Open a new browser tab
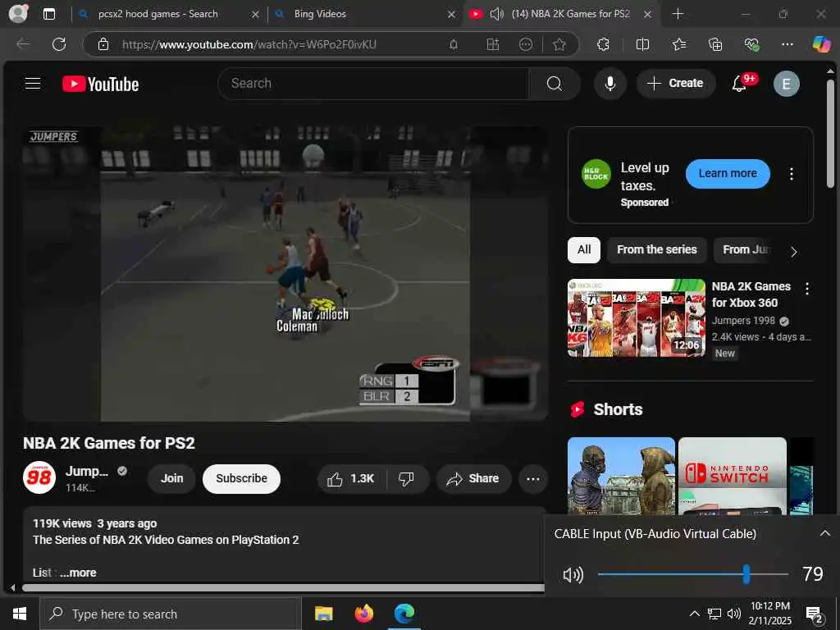This screenshot has height=630, width=840. pos(678,14)
